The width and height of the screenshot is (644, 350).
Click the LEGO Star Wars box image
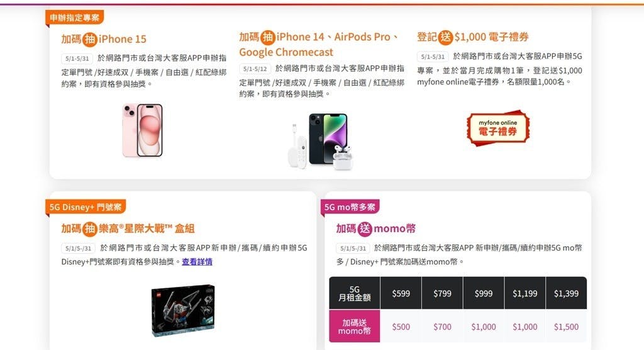[x=183, y=310]
